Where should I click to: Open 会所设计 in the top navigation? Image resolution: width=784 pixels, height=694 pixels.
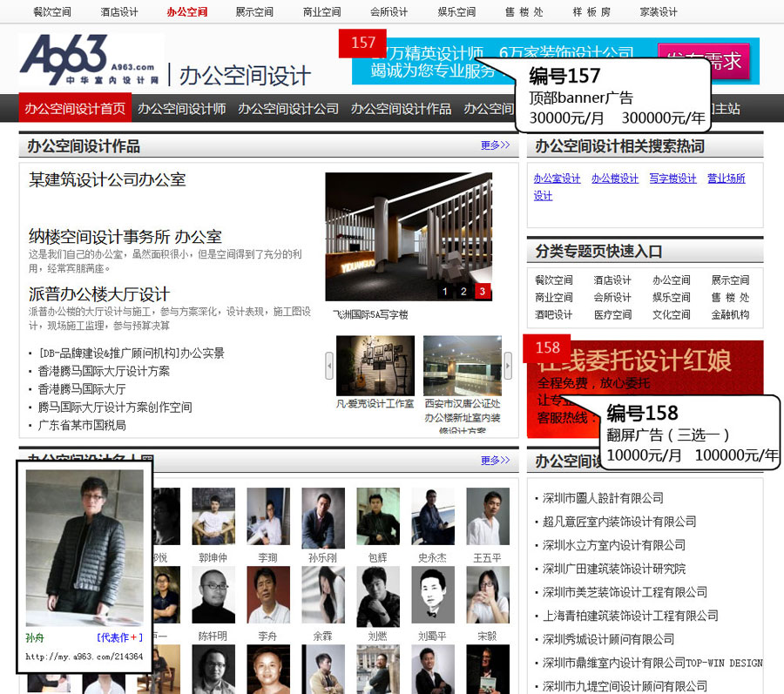point(389,12)
